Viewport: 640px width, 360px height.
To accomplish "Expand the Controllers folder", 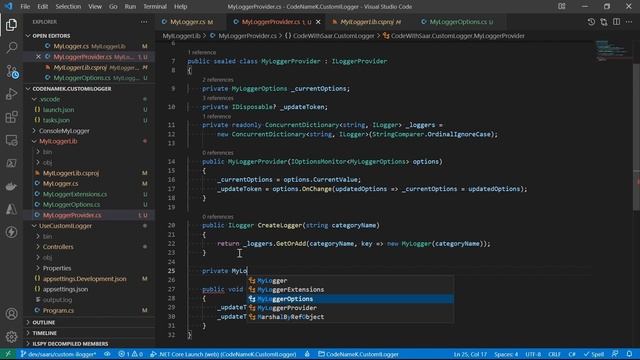I will [x=89, y=247].
